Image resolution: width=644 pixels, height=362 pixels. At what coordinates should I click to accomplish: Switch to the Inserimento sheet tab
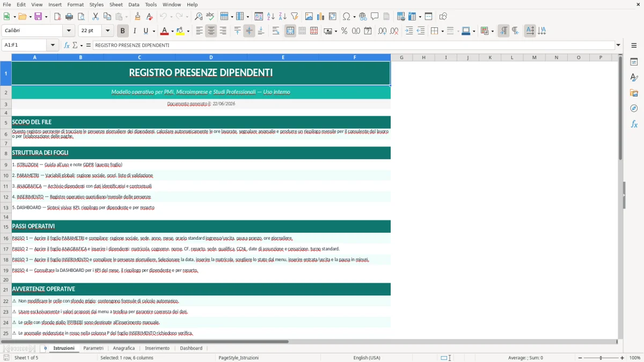pyautogui.click(x=157, y=349)
